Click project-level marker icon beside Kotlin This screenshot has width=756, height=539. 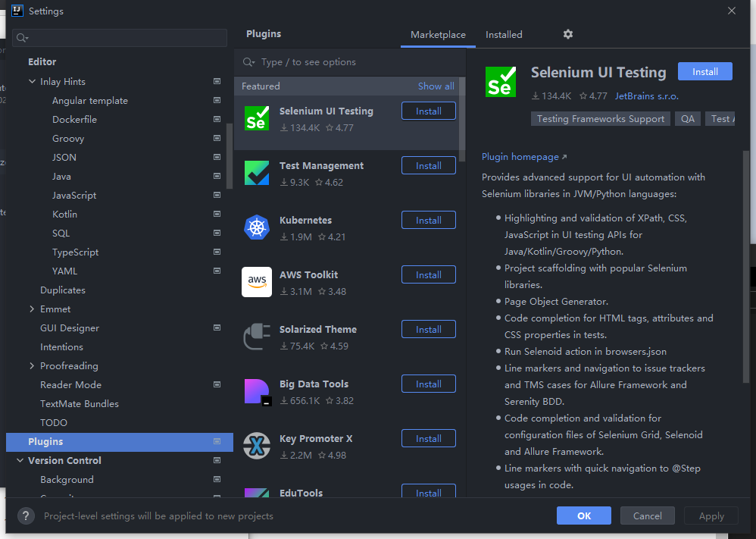coord(217,214)
